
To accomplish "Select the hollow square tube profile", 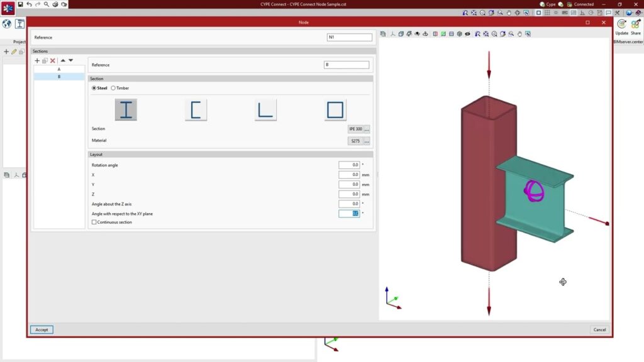I will (335, 110).
